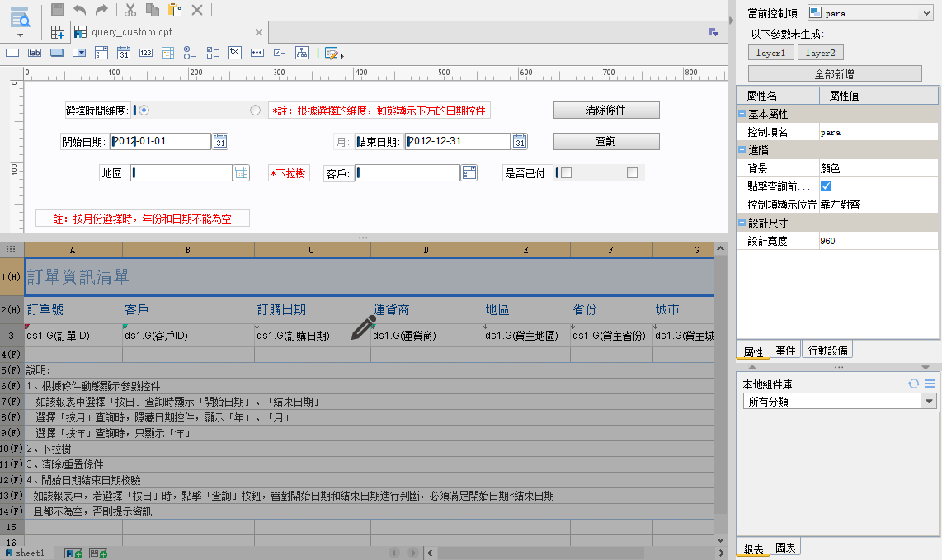Screen dimensions: 942x560
Task: Select the combo box widget icon
Action: [x=79, y=53]
